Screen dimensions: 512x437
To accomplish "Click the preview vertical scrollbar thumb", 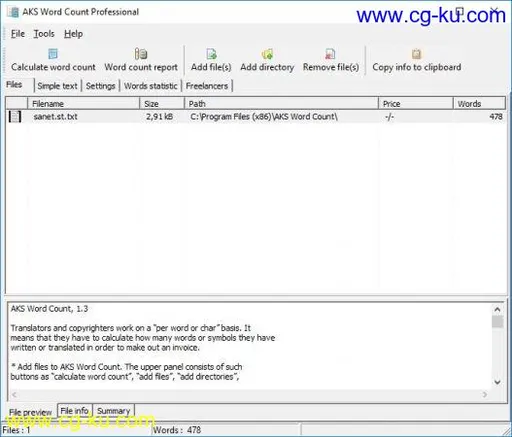I will point(497,322).
